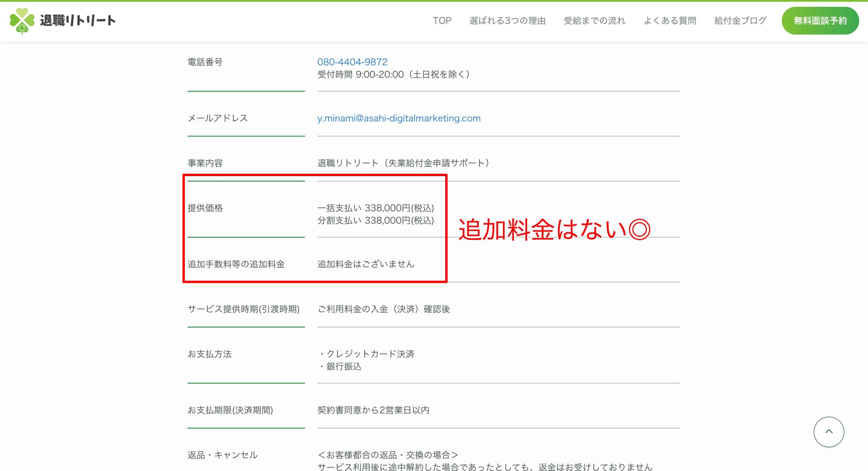Image resolution: width=868 pixels, height=471 pixels.
Task: Click the 一括支払い 338,000円(税込) line
Action: (376, 208)
